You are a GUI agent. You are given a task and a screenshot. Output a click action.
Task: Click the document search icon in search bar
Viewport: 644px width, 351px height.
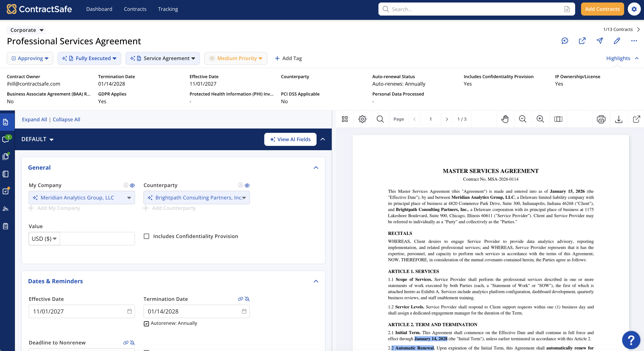567,9
